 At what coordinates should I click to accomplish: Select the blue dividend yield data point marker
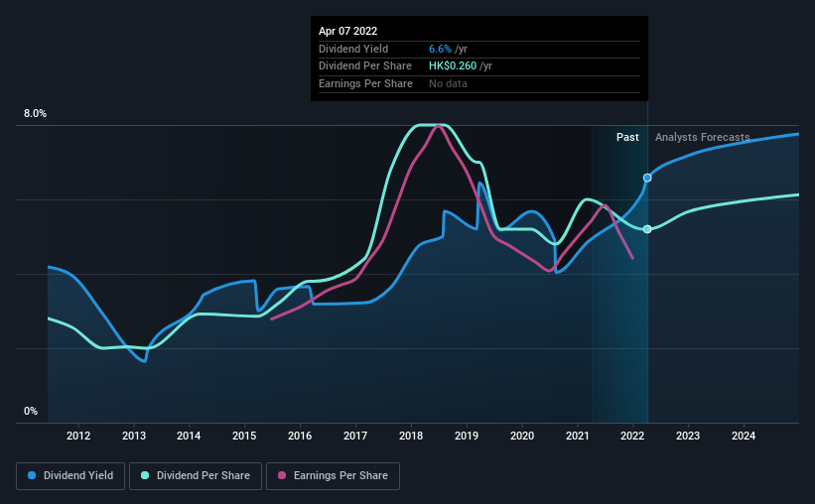click(x=647, y=178)
